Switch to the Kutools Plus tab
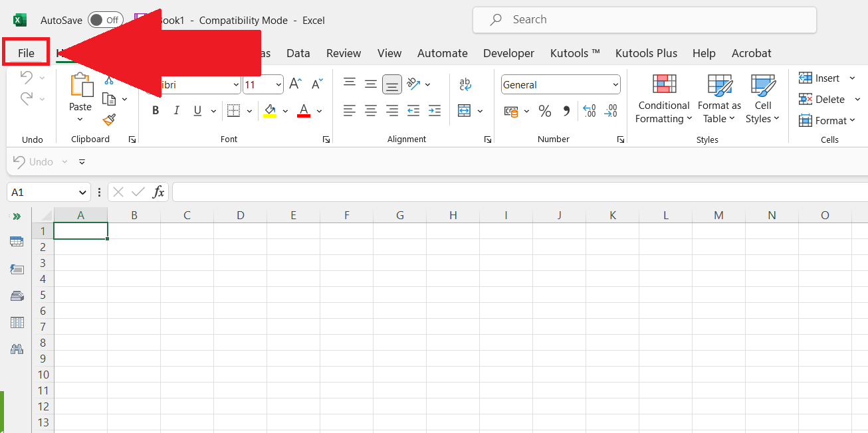 pos(646,53)
